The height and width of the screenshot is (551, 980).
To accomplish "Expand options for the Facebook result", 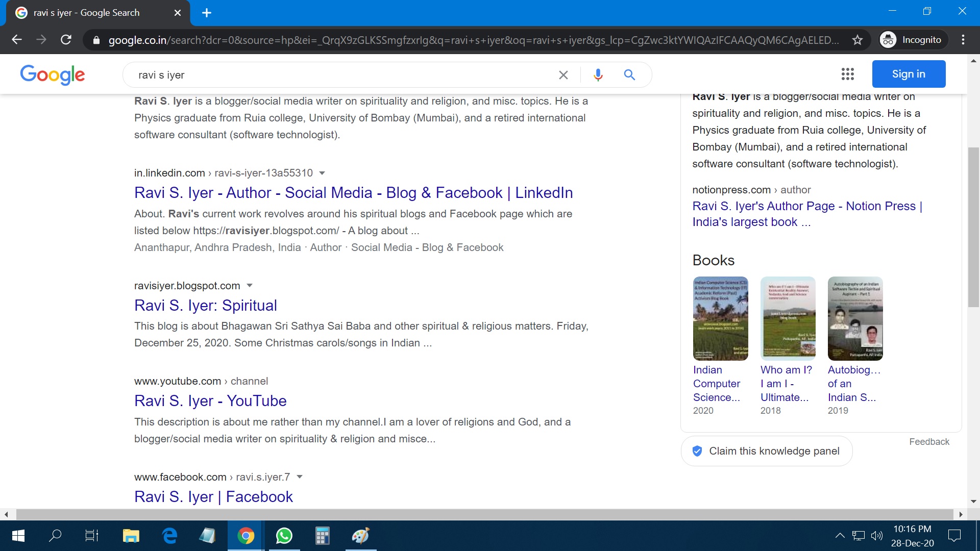I will (300, 477).
